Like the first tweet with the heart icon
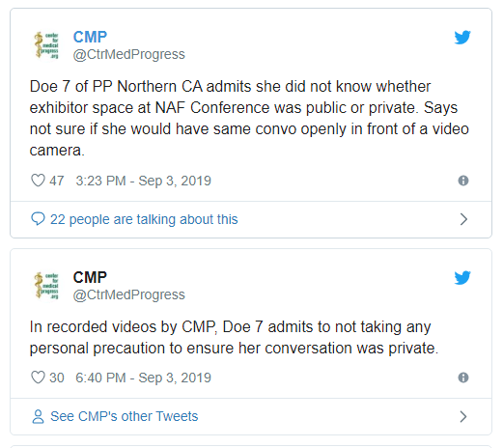503x448 pixels. coord(38,181)
